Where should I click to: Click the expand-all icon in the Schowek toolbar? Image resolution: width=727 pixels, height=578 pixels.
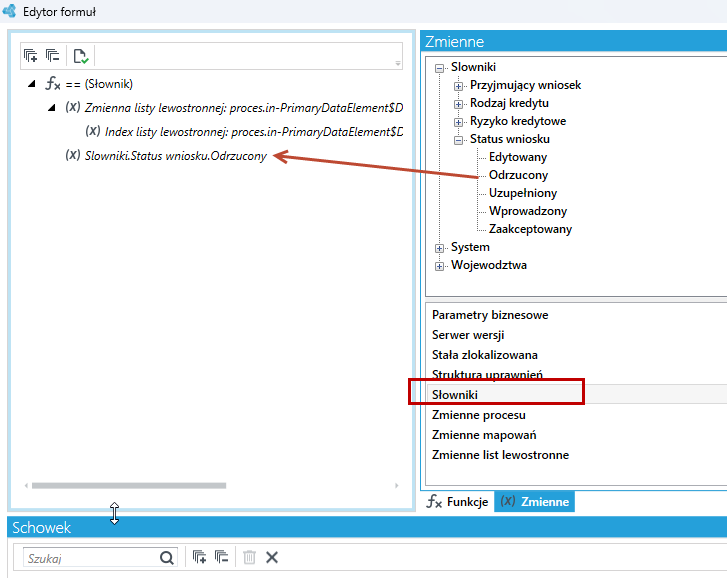(x=199, y=557)
